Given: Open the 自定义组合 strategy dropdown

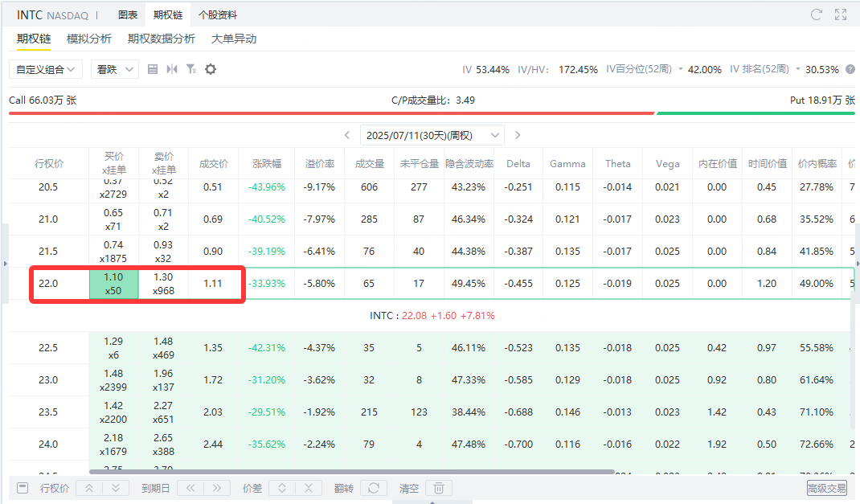Looking at the screenshot, I should click(x=46, y=69).
